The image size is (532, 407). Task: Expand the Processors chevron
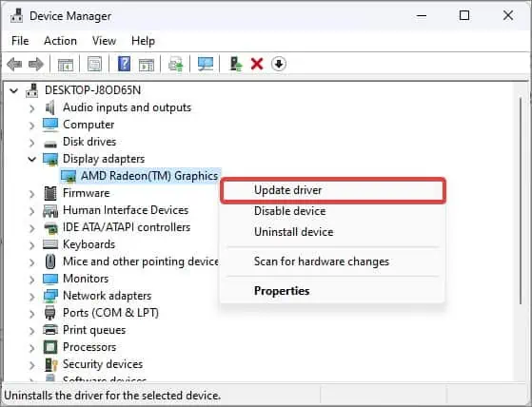coord(32,348)
